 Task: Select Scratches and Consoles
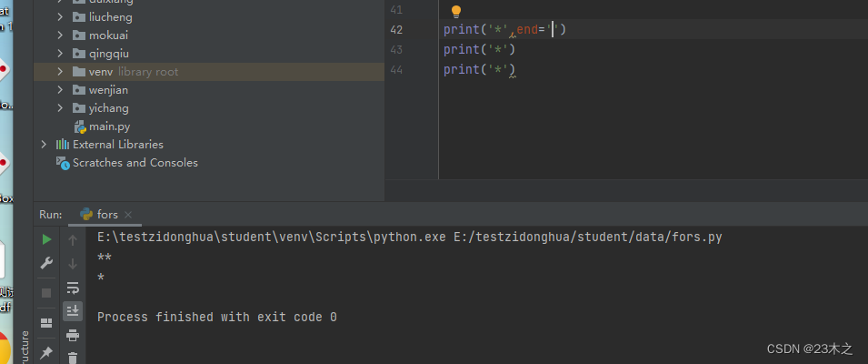135,163
